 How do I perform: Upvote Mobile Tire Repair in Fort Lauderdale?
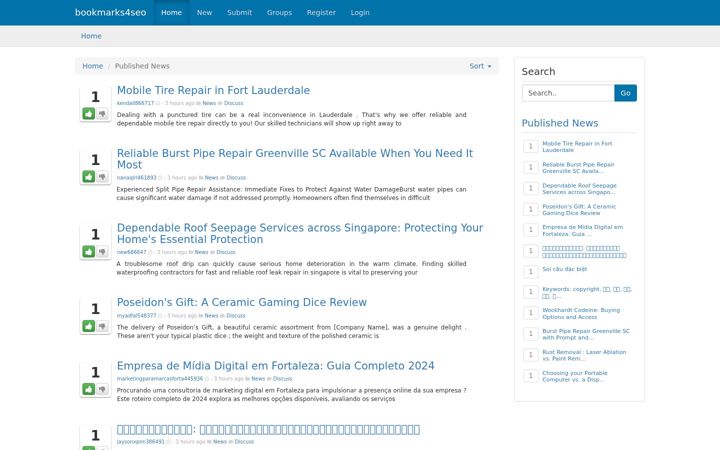pyautogui.click(x=89, y=113)
